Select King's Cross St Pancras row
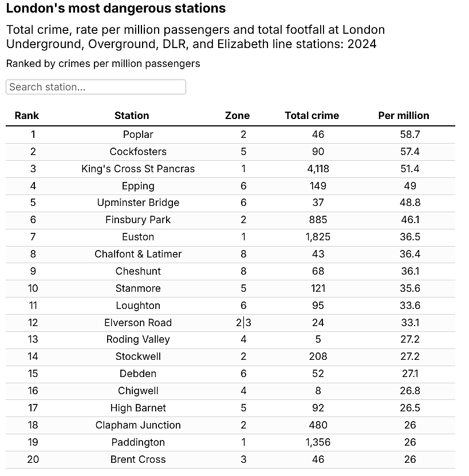The image size is (469, 476). click(x=230, y=169)
